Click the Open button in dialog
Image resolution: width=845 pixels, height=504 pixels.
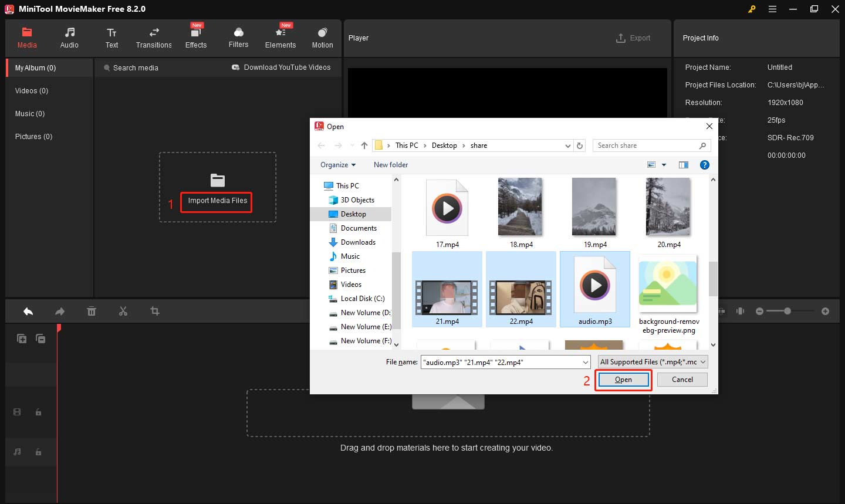[623, 380]
